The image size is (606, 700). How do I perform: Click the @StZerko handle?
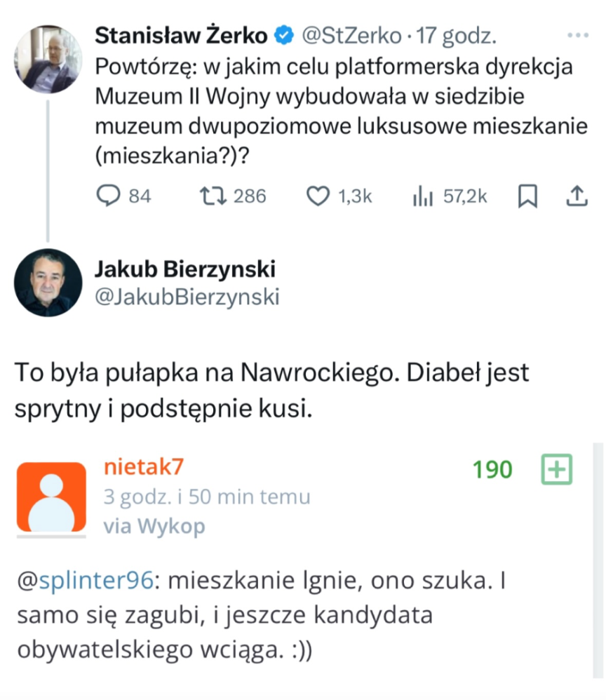point(352,35)
